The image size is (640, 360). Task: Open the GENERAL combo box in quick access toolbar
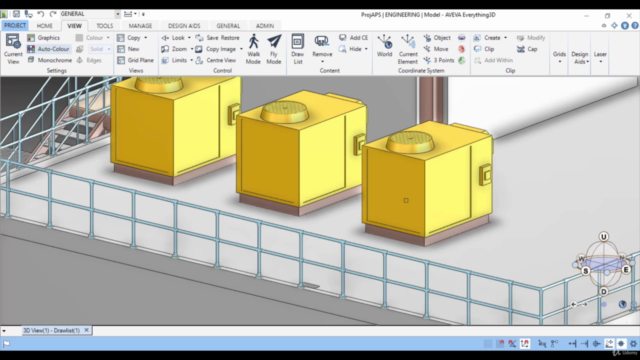tap(90, 14)
